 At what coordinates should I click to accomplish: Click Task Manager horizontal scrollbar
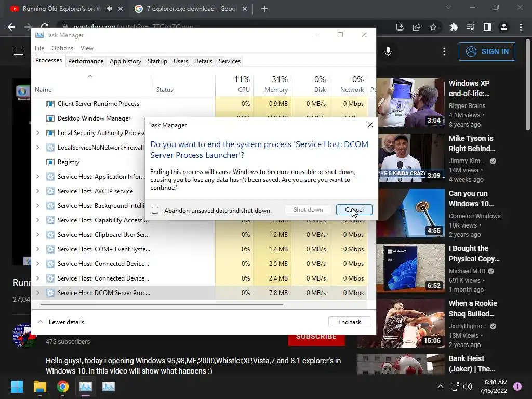coord(162,304)
